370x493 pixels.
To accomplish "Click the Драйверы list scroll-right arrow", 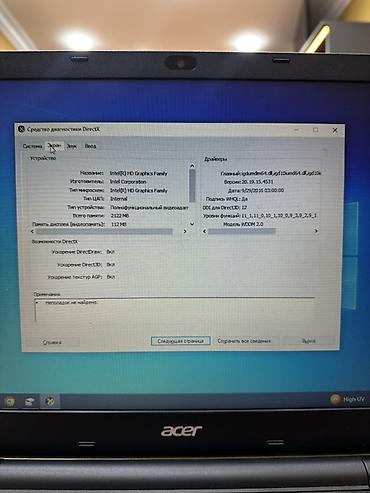I will [x=316, y=231].
